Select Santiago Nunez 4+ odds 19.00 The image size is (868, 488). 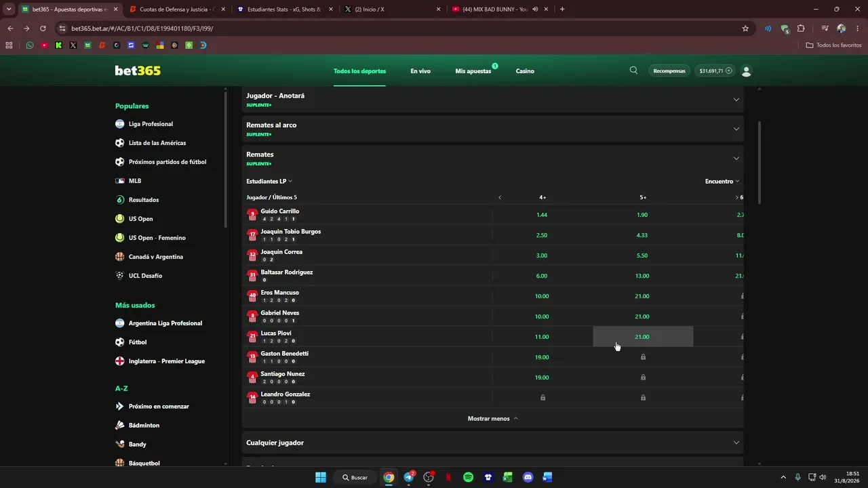pos(542,378)
